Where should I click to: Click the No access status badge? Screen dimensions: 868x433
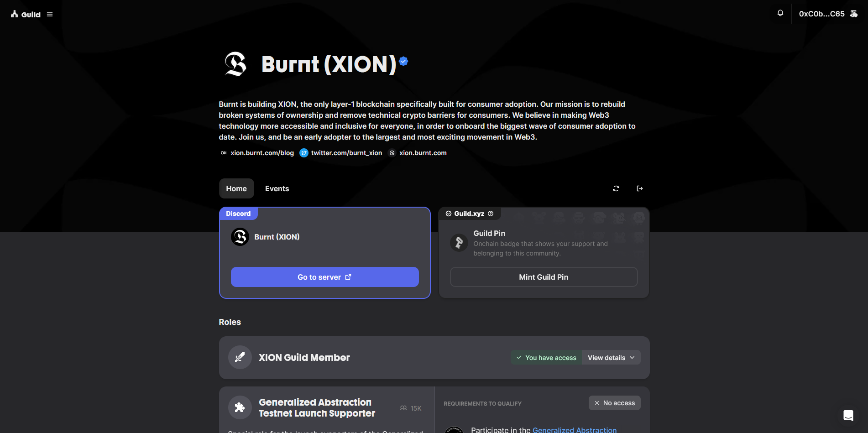614,403
